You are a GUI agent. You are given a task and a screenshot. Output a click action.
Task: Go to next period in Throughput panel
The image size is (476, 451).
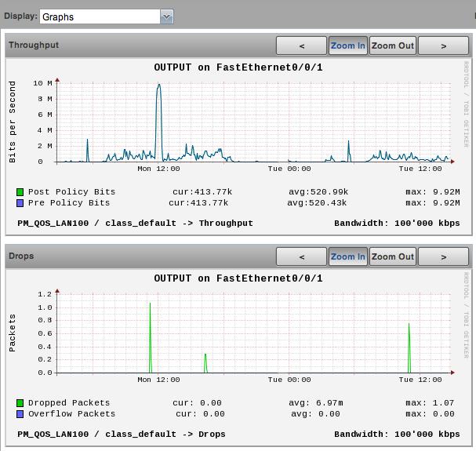pyautogui.click(x=444, y=45)
